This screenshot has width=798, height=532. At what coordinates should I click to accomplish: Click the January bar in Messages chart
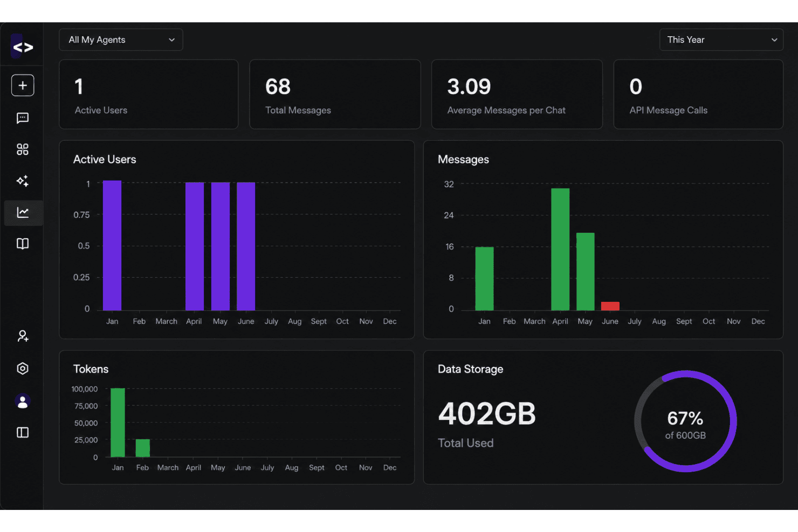[x=485, y=279]
